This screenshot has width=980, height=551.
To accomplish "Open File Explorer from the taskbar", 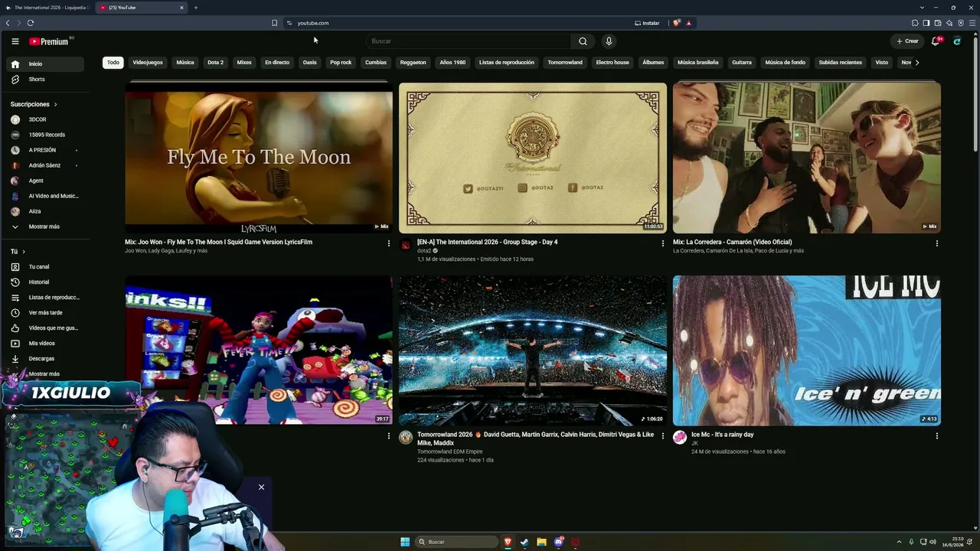I will (x=541, y=542).
